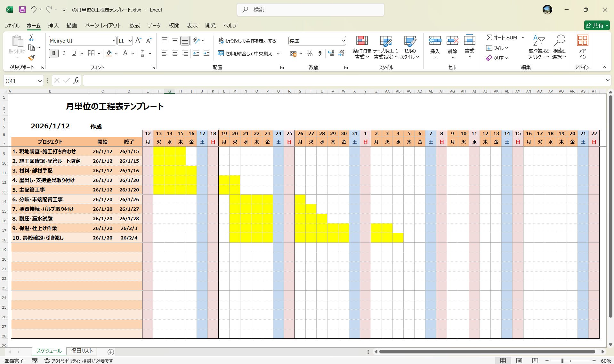Add a new sheet with the plus button
614x364 pixels.
click(x=110, y=352)
